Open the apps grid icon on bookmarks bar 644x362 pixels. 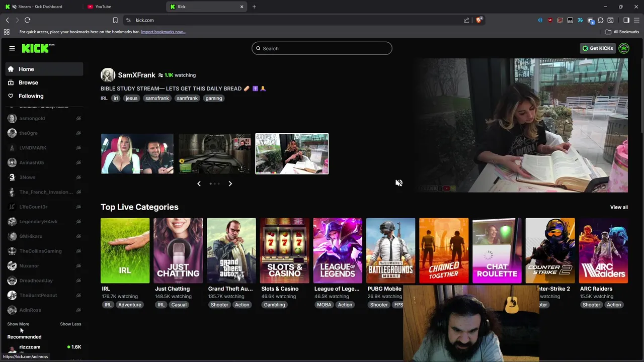click(7, 32)
